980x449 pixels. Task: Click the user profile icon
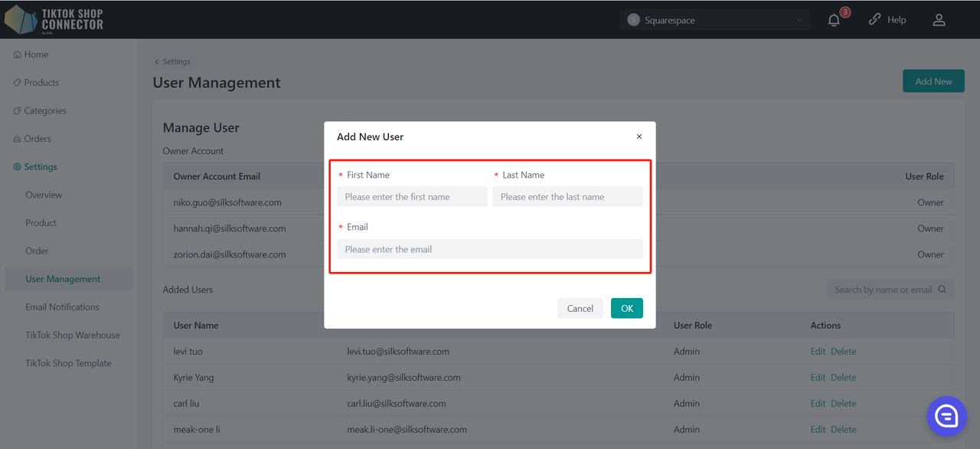pos(939,20)
